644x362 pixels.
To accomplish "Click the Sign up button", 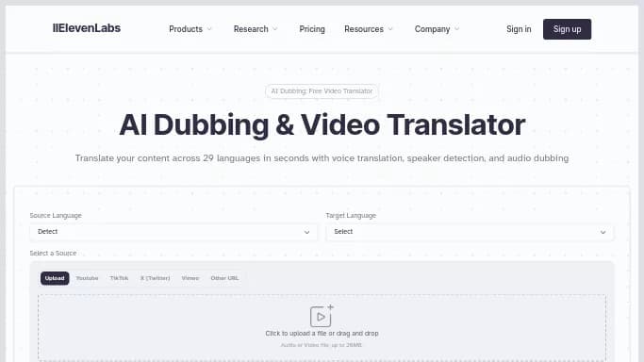I will pos(567,29).
